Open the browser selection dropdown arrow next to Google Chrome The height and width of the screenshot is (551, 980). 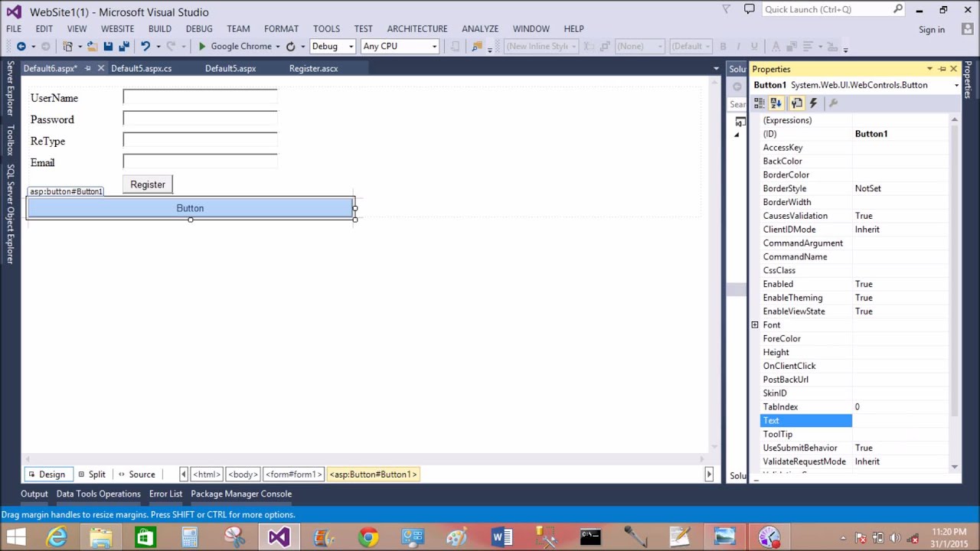(278, 47)
